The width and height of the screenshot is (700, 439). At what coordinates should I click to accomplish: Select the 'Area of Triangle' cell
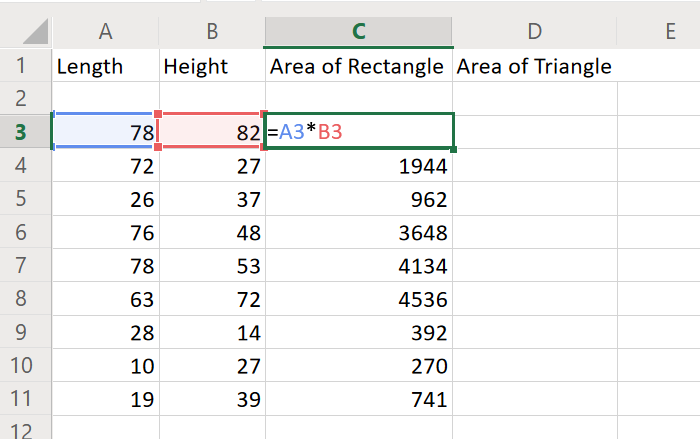coord(534,67)
